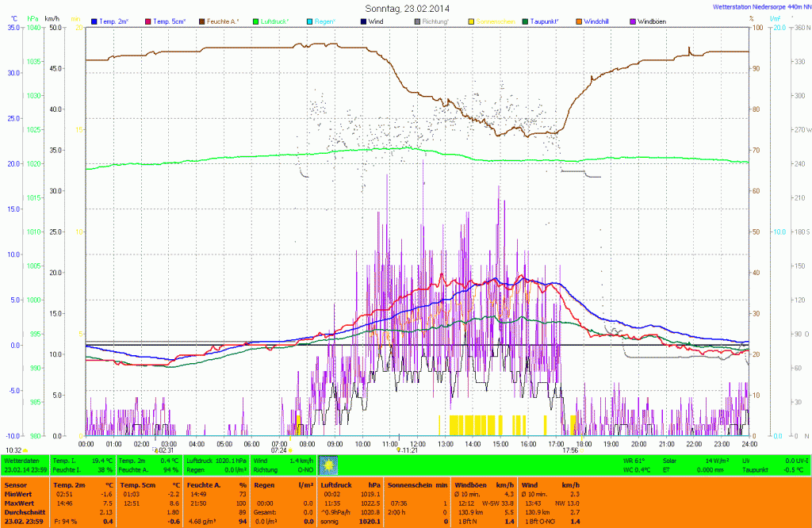The height and width of the screenshot is (528, 812).
Task: Click the Wetterdaten label in green bar
Action: pyautogui.click(x=21, y=460)
